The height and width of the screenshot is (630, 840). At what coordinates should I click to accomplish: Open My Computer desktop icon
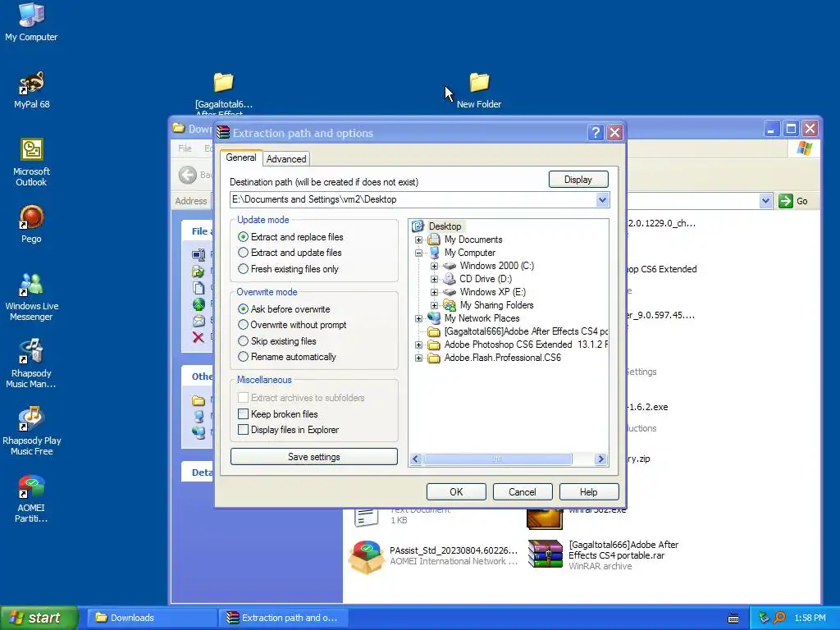pos(31,21)
